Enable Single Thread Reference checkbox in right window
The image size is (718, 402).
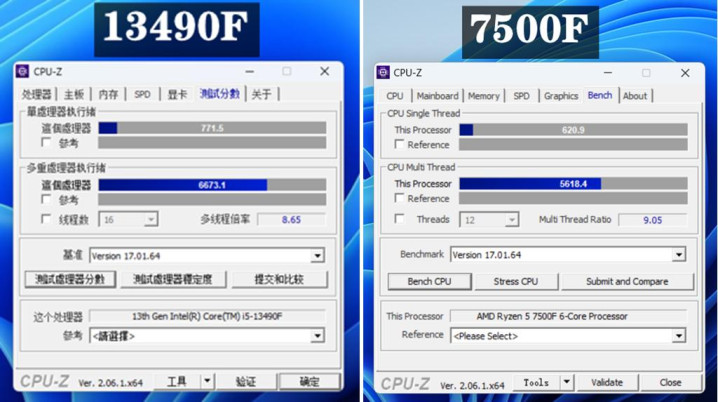[399, 144]
